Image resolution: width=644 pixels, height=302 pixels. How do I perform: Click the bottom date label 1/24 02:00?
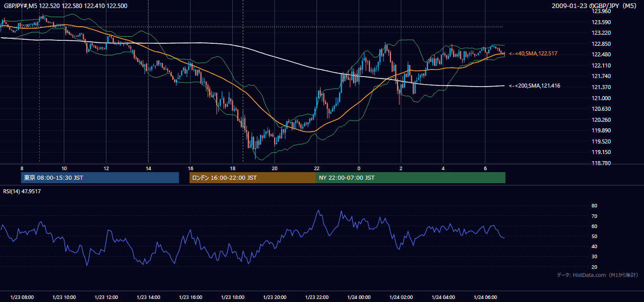(401, 297)
